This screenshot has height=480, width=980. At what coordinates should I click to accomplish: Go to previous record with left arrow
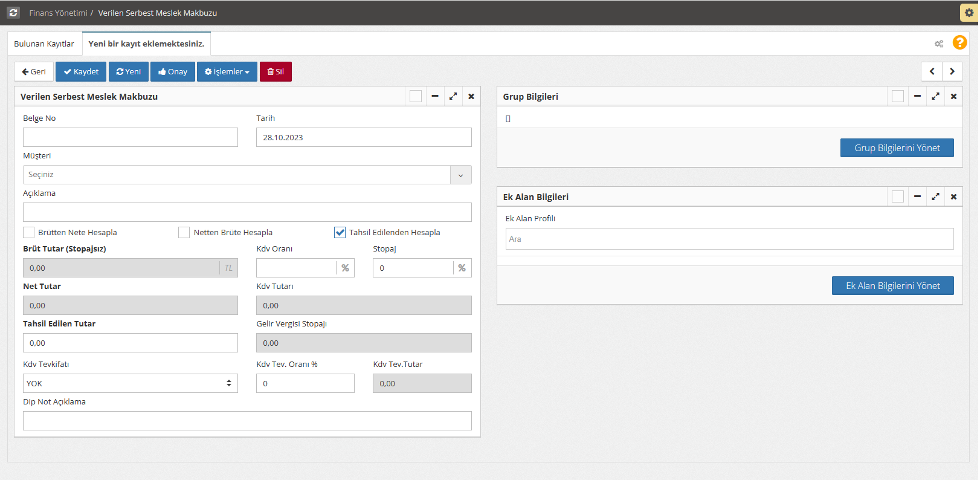[932, 71]
